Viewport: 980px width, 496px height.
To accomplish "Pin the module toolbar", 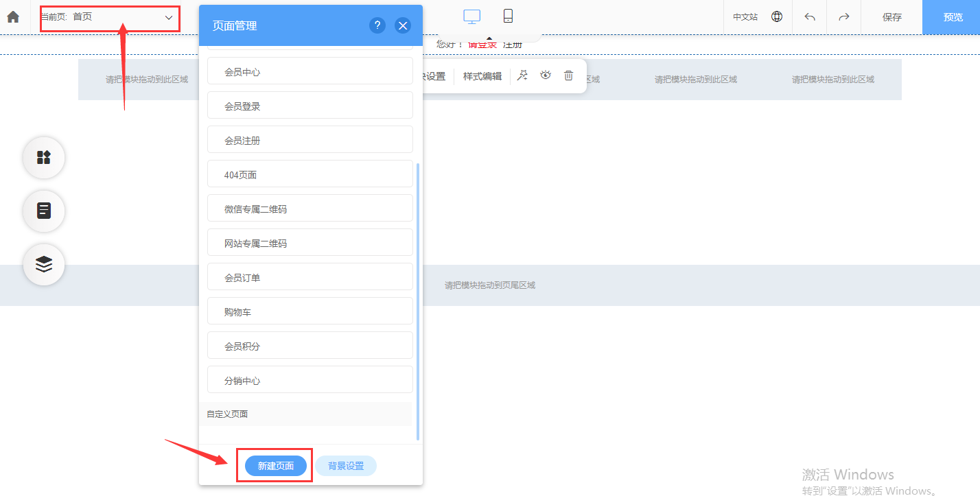I will pyautogui.click(x=522, y=75).
